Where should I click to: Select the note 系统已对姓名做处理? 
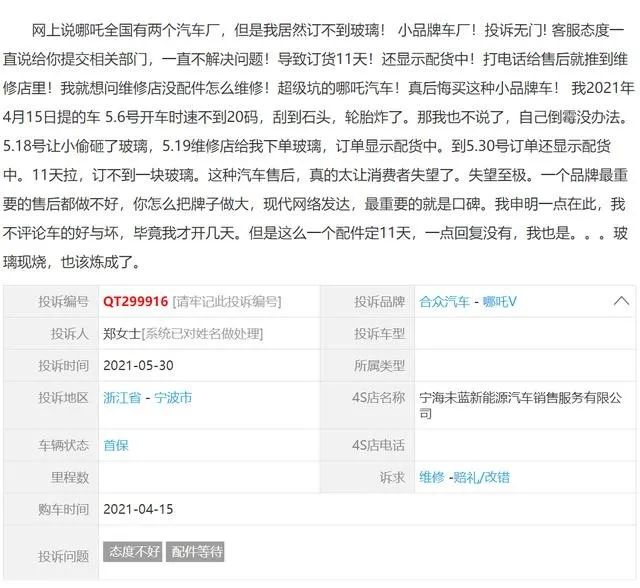point(202,334)
